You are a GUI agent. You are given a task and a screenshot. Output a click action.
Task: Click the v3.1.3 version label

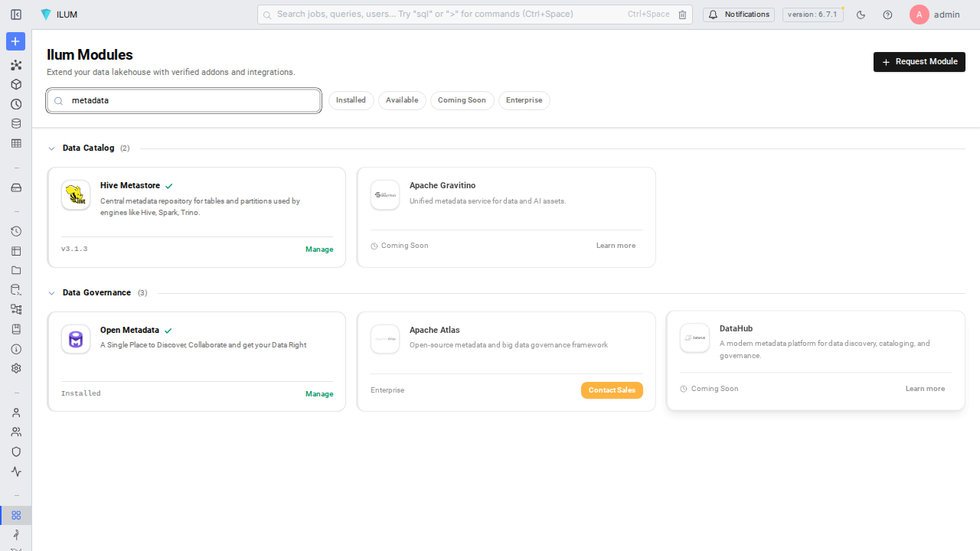(74, 249)
